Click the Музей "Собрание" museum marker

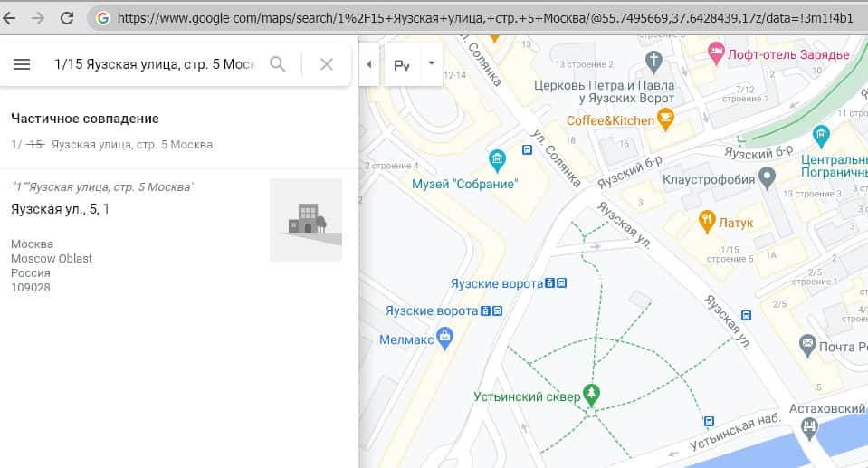click(x=496, y=161)
